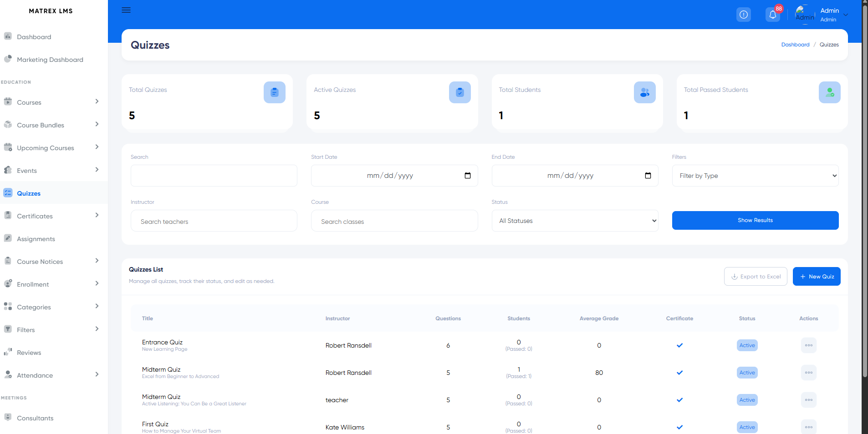Click the Show Results button
Image resolution: width=868 pixels, height=434 pixels.
click(755, 220)
